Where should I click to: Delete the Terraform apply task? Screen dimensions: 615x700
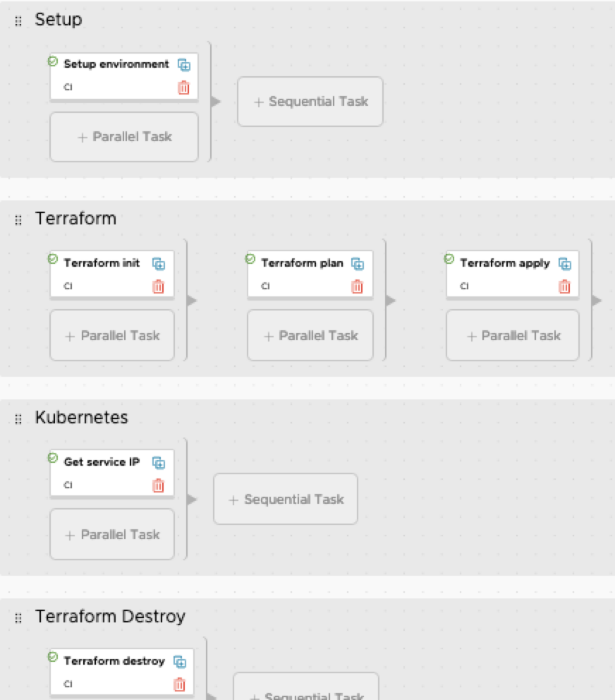tap(564, 286)
